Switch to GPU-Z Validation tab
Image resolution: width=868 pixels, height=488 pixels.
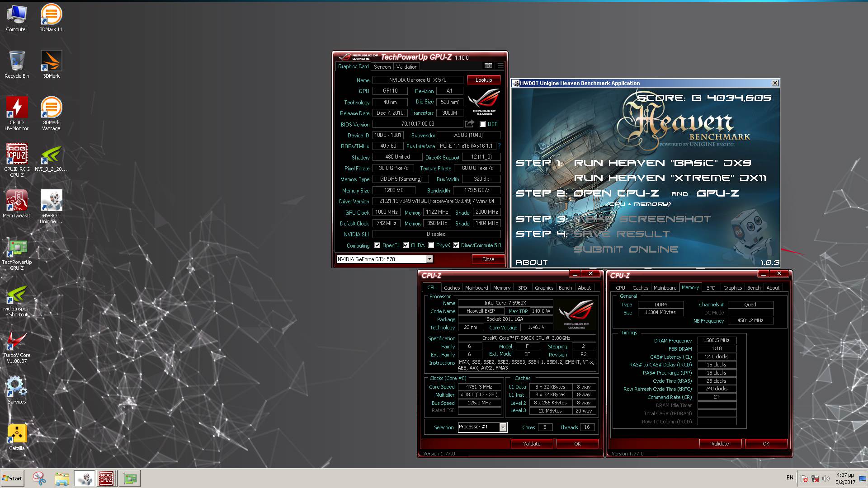407,66
